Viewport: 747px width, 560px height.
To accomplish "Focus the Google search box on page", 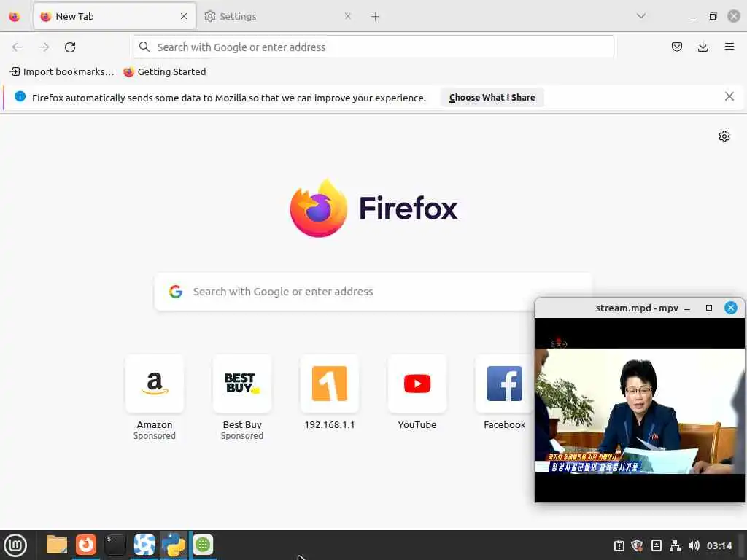I will [x=373, y=292].
